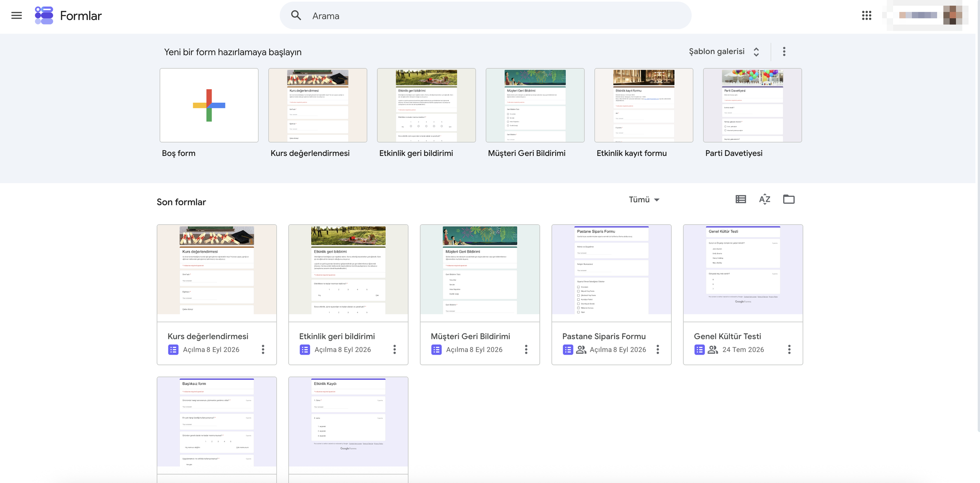Open the Genel Kültür Testi preview
This screenshot has width=980, height=483.
(x=743, y=273)
